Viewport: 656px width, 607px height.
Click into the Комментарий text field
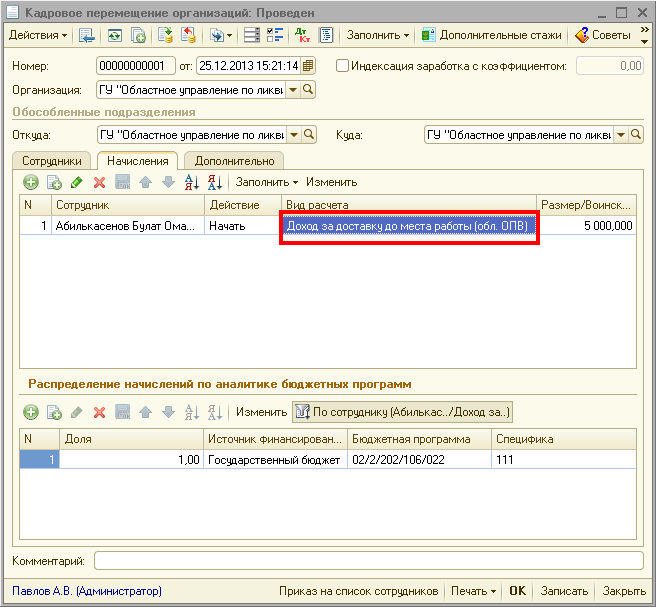[368, 561]
